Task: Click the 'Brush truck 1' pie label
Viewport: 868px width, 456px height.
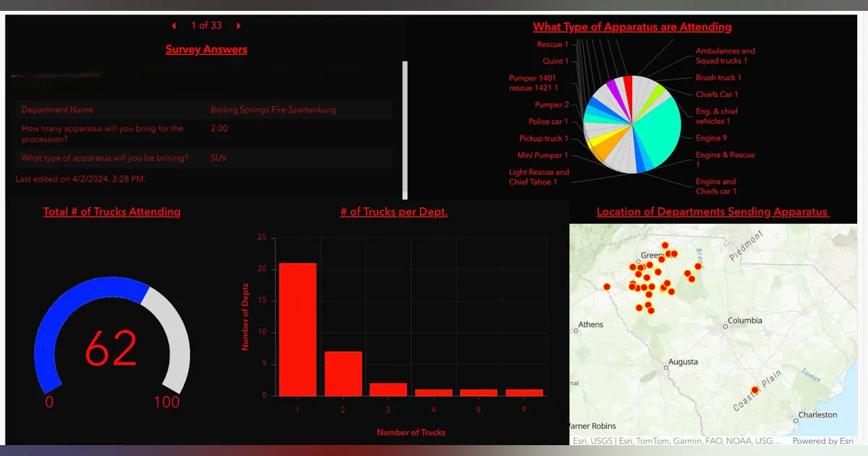Action: click(718, 77)
